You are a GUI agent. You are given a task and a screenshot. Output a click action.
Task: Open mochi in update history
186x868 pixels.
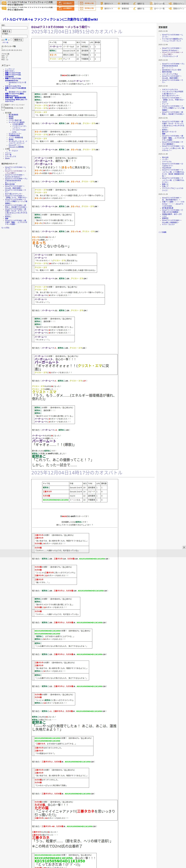[164, 102]
